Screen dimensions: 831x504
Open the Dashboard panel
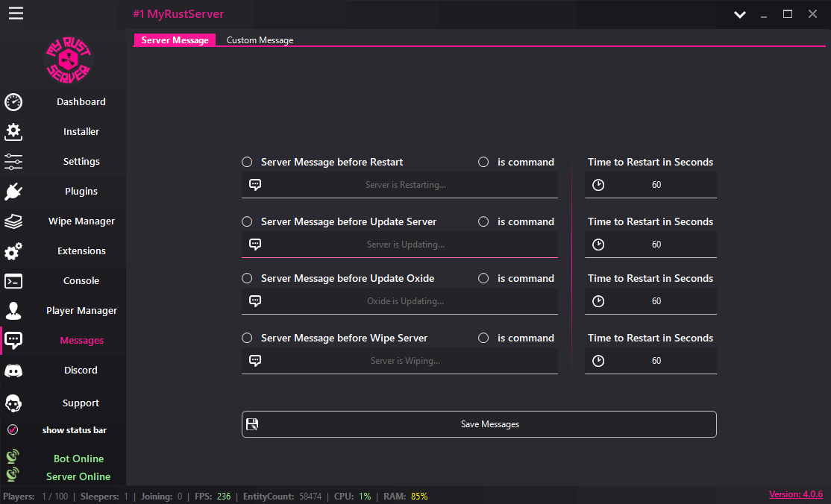(x=81, y=102)
